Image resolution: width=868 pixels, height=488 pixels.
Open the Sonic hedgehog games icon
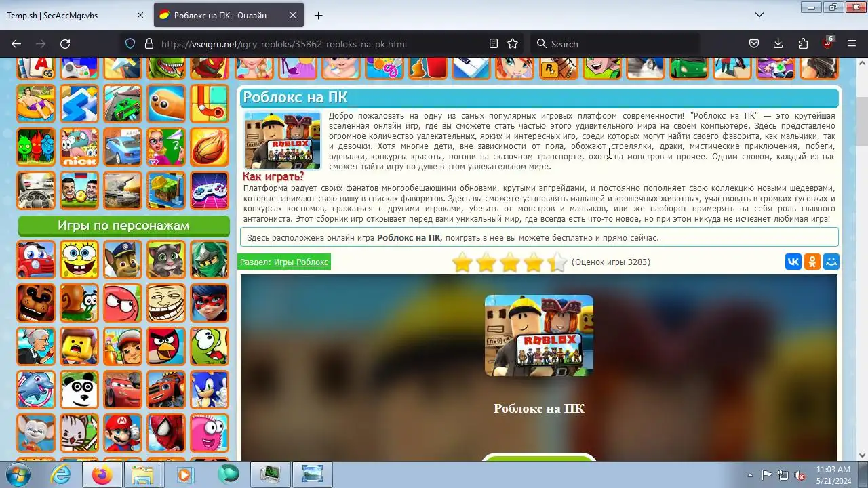point(210,390)
